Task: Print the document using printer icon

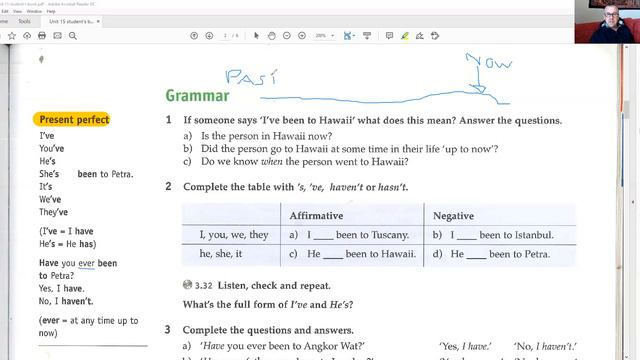Action: click(42, 36)
